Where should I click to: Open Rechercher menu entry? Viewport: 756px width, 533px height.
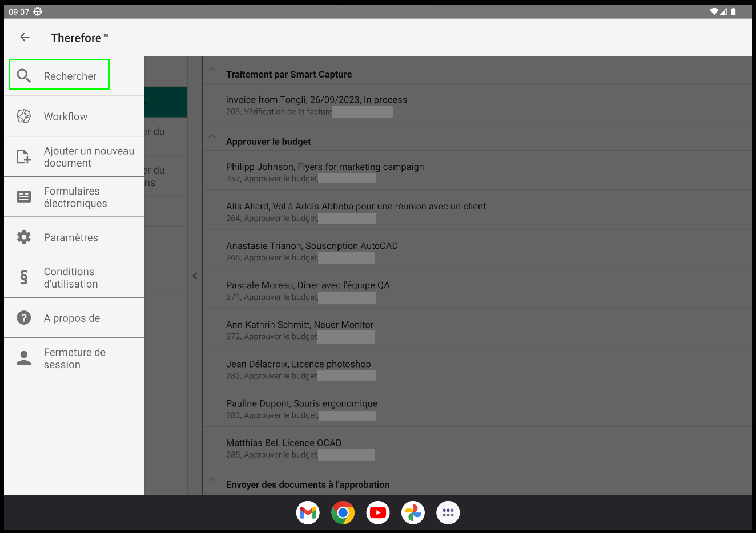click(74, 76)
